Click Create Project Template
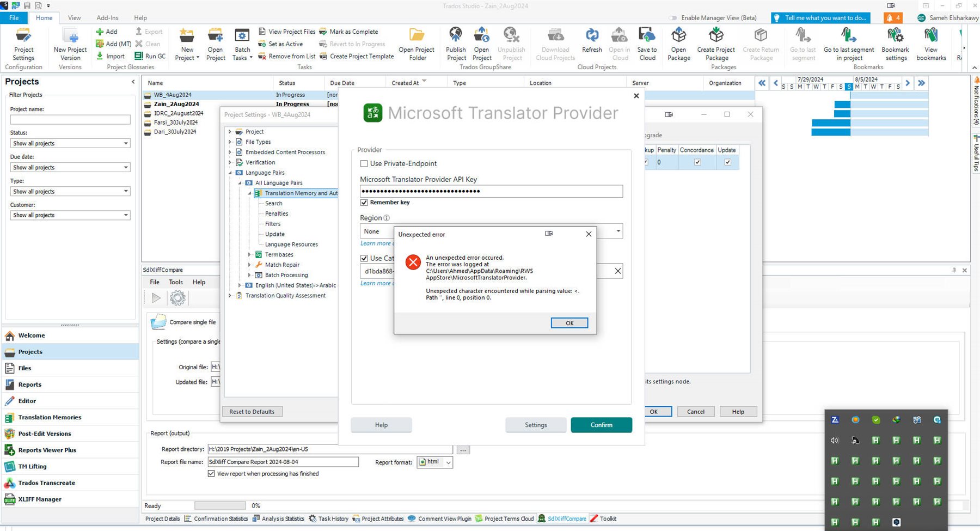This screenshot has width=980, height=531. [x=357, y=56]
